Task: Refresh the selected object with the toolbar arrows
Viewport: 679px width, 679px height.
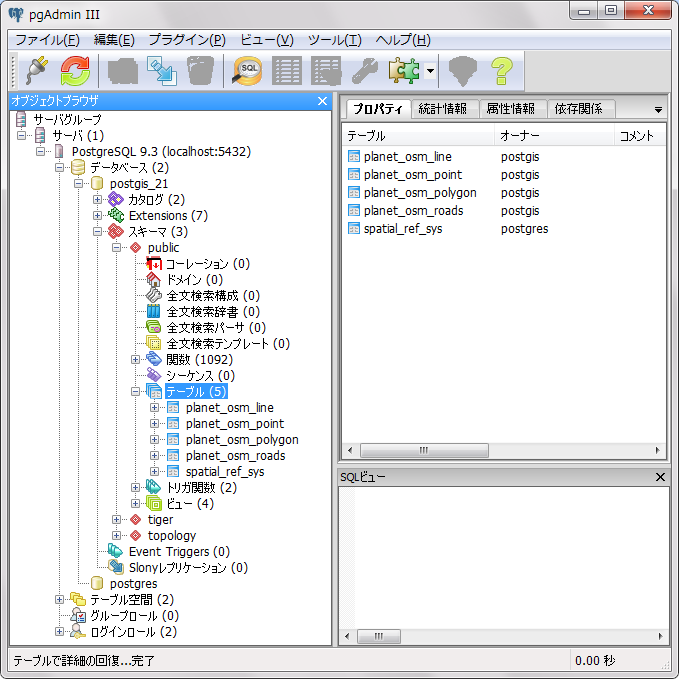Action: [x=75, y=71]
